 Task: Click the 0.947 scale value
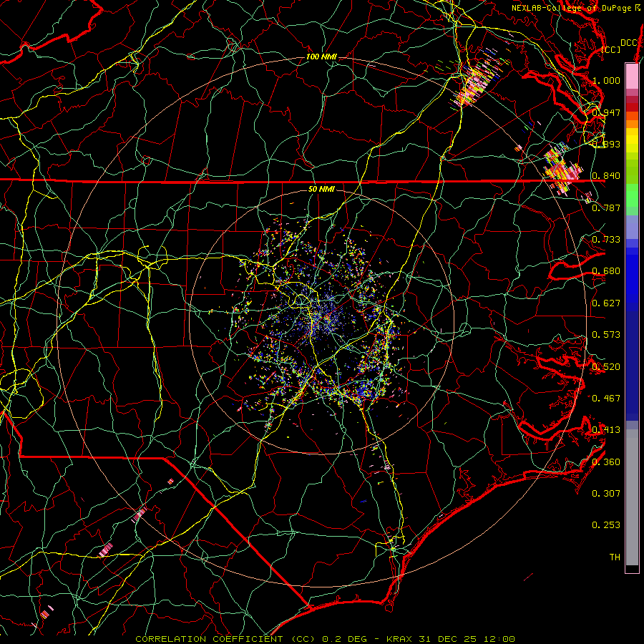[x=606, y=112]
